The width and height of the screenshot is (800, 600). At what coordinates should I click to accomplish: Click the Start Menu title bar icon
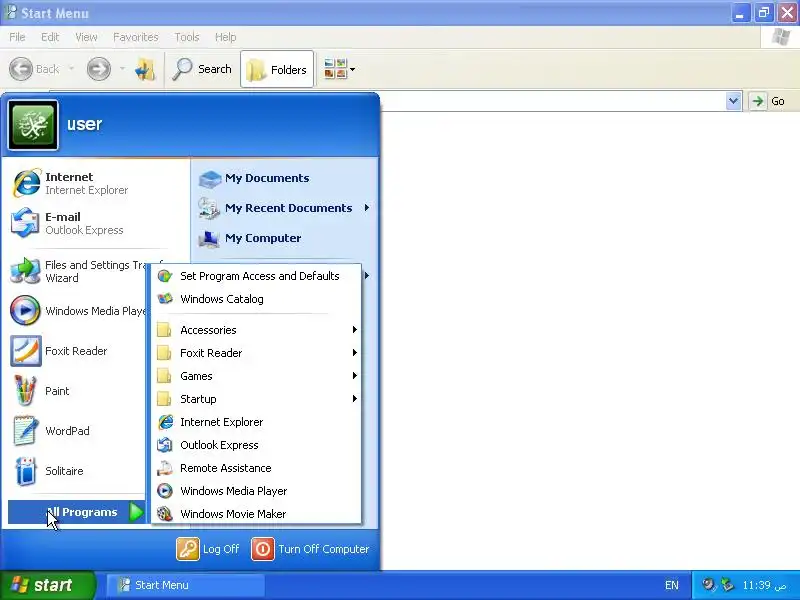pos(10,12)
